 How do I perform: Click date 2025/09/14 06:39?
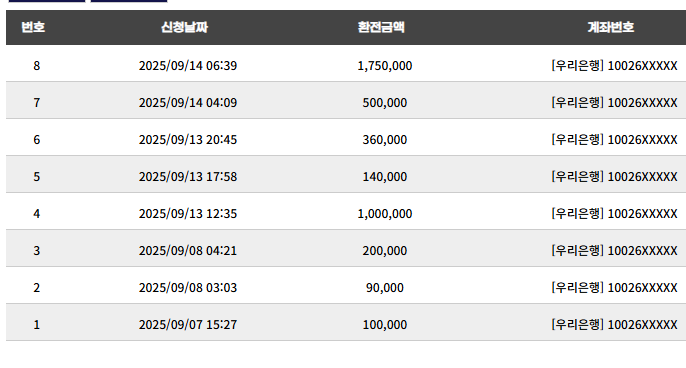point(188,66)
